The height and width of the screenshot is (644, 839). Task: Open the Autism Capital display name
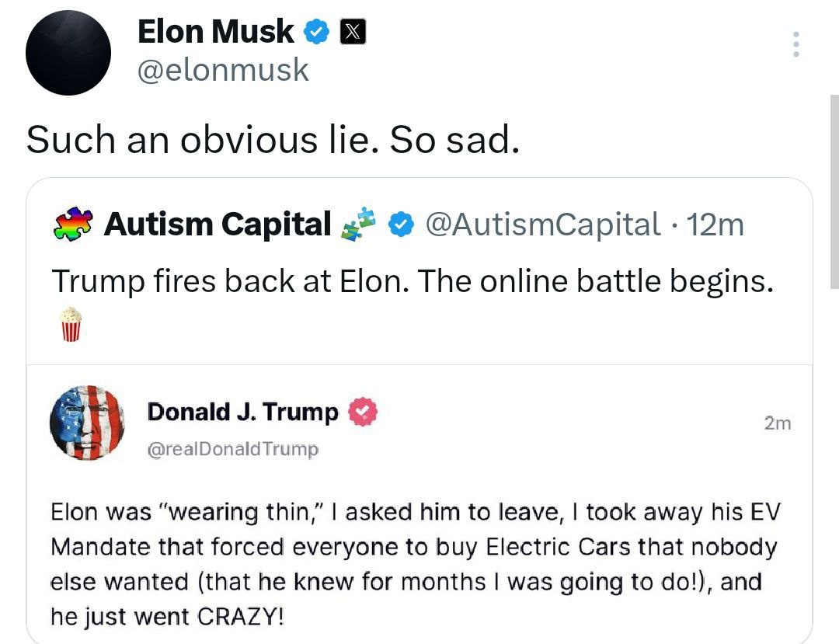pyautogui.click(x=218, y=225)
